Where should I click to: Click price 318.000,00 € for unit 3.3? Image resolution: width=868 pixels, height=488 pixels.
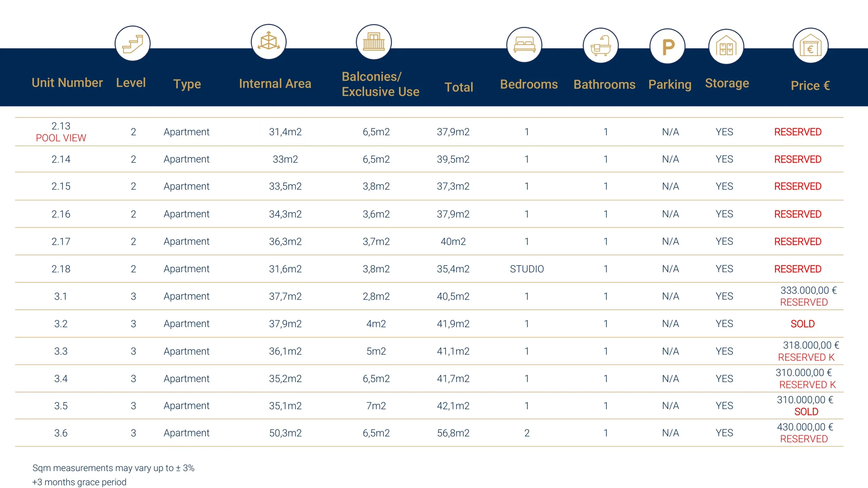click(811, 345)
